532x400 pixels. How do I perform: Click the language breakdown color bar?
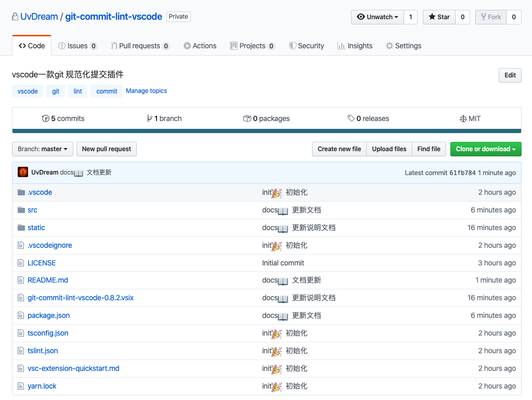click(267, 131)
